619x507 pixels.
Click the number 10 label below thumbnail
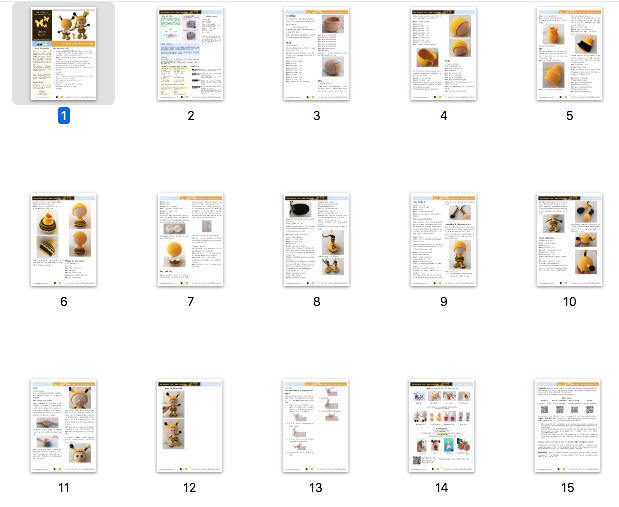coord(569,302)
